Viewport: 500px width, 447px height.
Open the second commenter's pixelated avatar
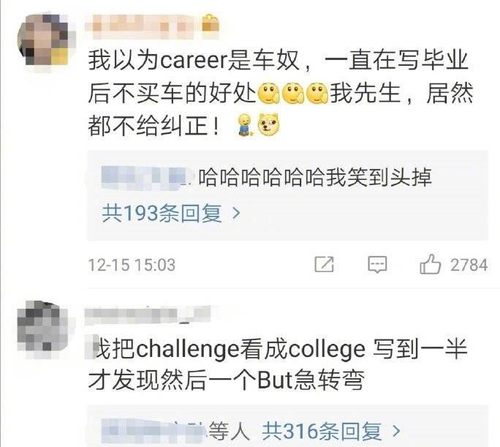coord(42,326)
